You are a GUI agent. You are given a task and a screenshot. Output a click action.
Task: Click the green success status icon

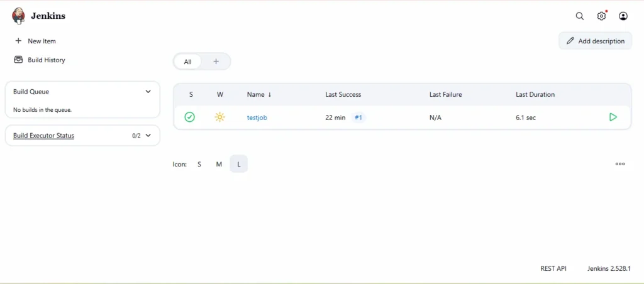click(190, 117)
